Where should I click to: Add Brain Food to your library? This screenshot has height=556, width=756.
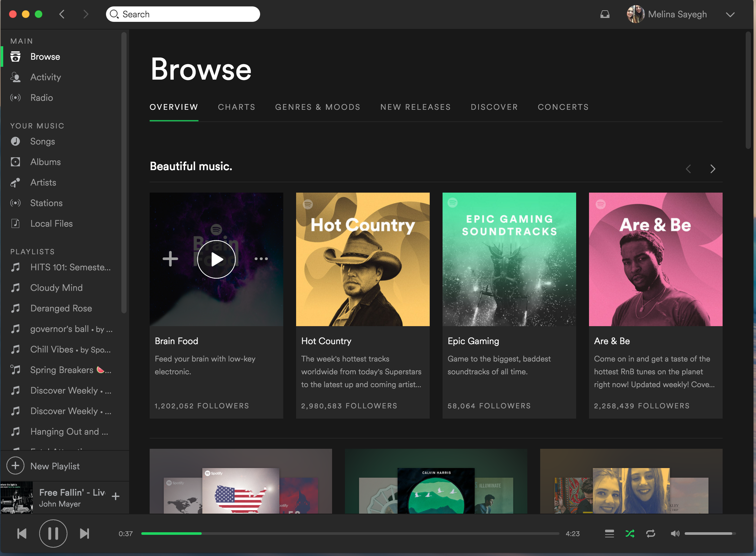[171, 259]
